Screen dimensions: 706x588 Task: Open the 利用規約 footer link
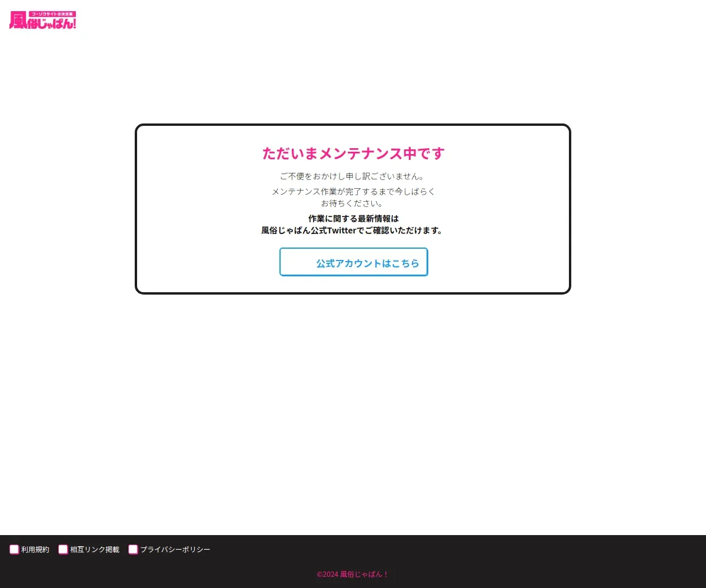[35, 550]
